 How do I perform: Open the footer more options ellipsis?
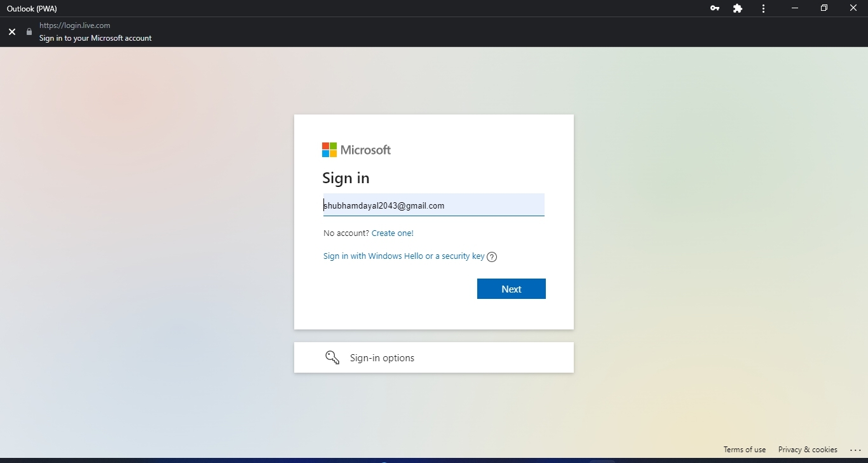point(855,450)
